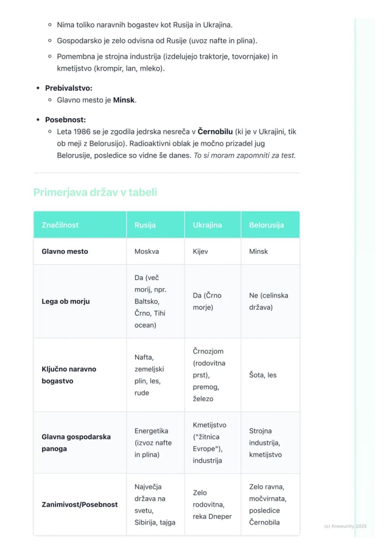Click the 'Šota, les' table cell

tap(263, 375)
